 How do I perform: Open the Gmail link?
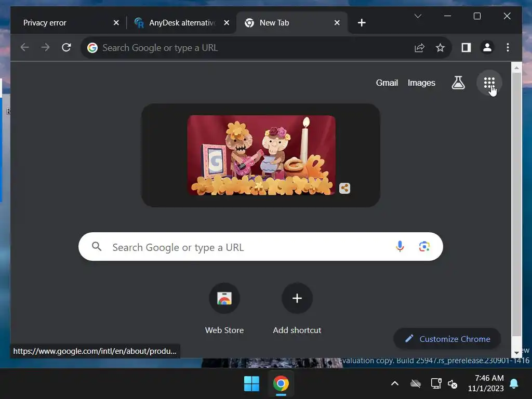click(387, 83)
